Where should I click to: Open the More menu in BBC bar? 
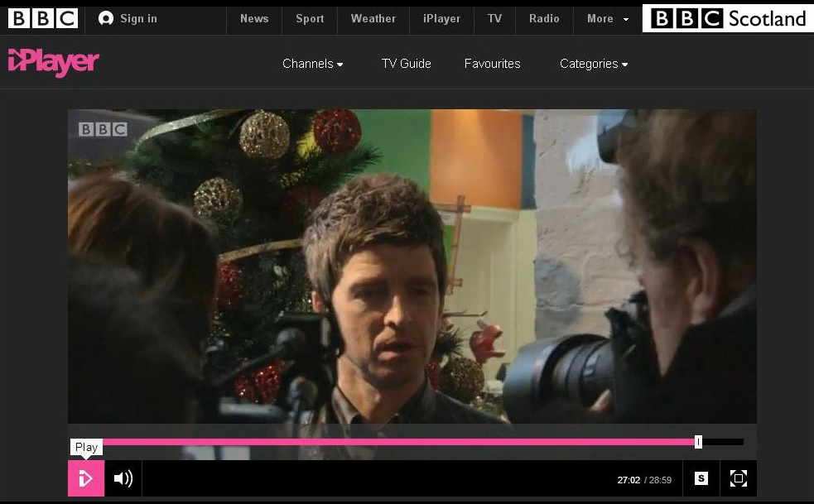(x=608, y=18)
